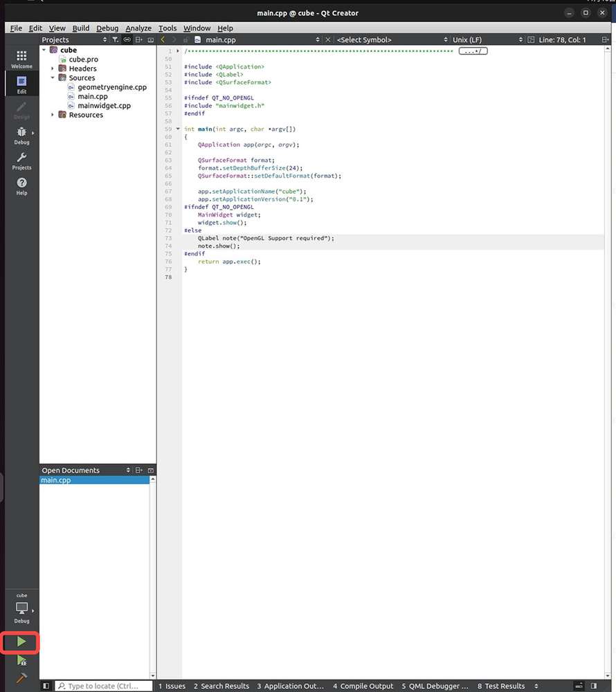Expand the Resources folder in project tree
The width and height of the screenshot is (616, 692).
coord(53,115)
